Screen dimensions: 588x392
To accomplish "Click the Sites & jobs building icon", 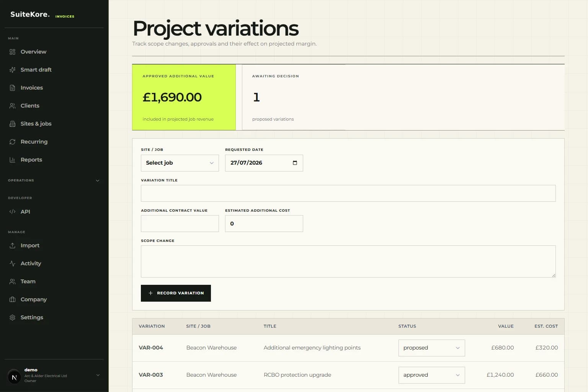I will (x=12, y=124).
